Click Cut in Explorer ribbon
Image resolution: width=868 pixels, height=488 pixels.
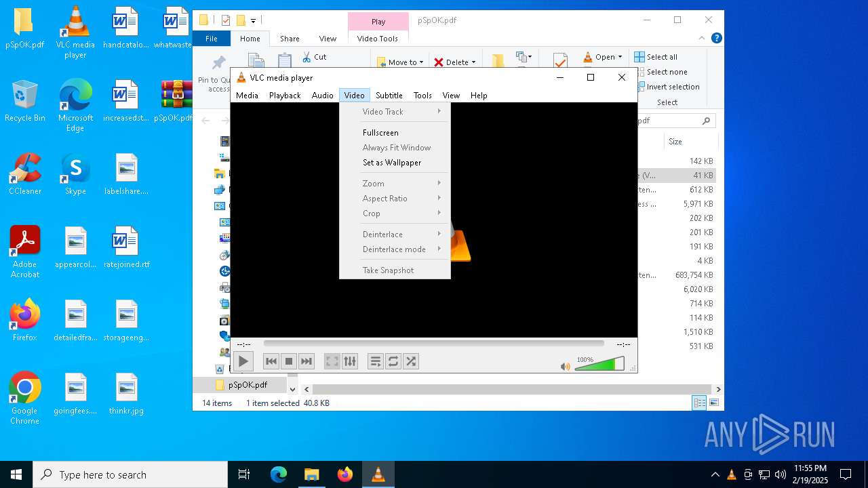pyautogui.click(x=314, y=57)
